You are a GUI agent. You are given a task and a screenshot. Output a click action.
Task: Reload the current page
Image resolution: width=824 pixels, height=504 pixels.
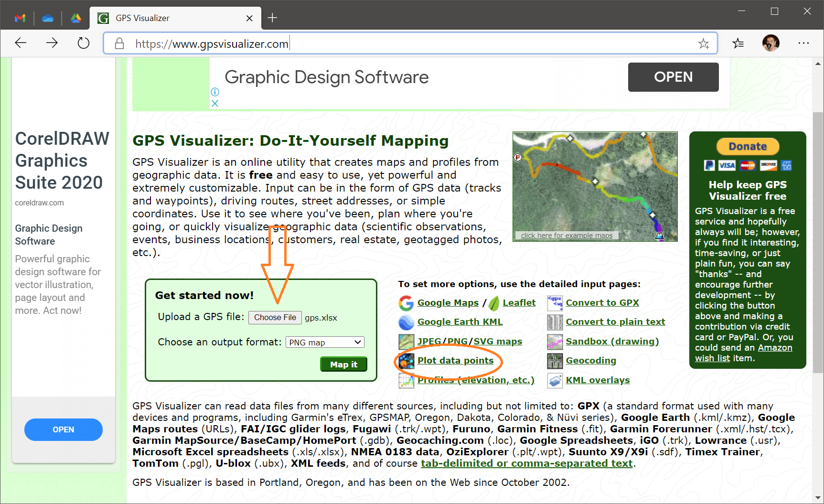pyautogui.click(x=84, y=43)
